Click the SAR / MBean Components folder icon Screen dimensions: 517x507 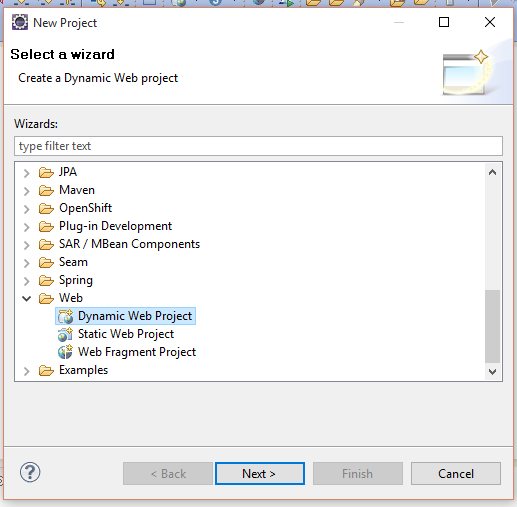[46, 244]
